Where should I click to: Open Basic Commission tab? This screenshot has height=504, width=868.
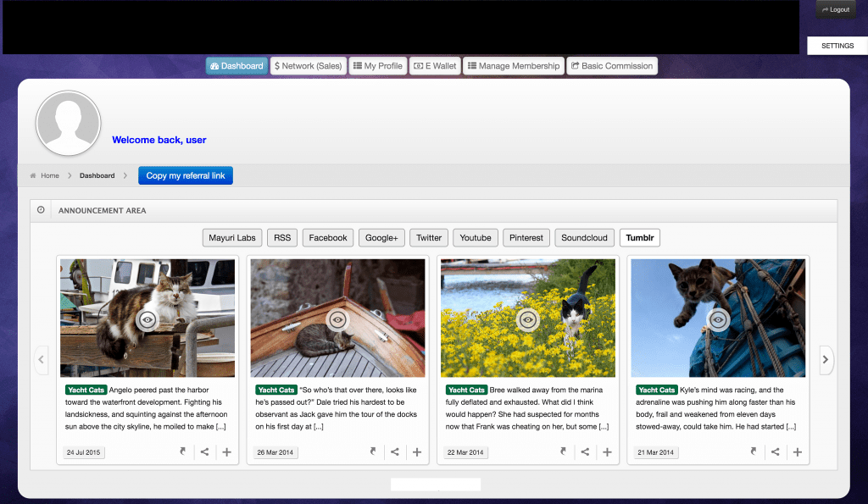tap(612, 66)
